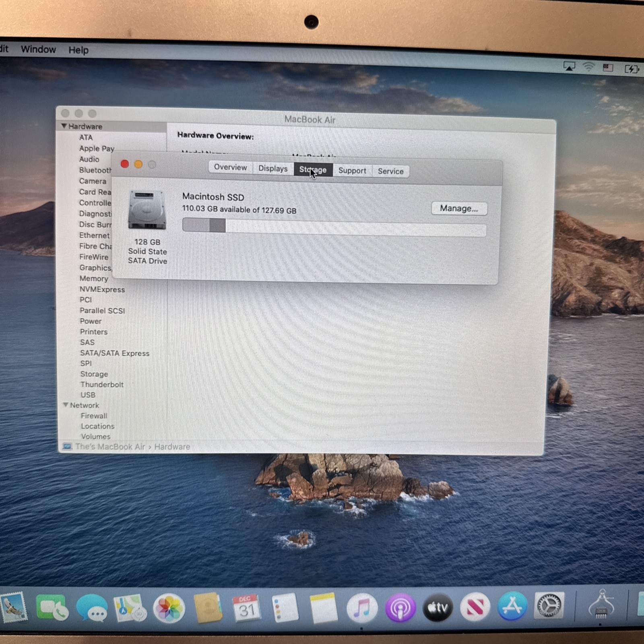Screen dimensions: 644x644
Task: Collapse the Hardware section triangle
Action: [x=64, y=126]
